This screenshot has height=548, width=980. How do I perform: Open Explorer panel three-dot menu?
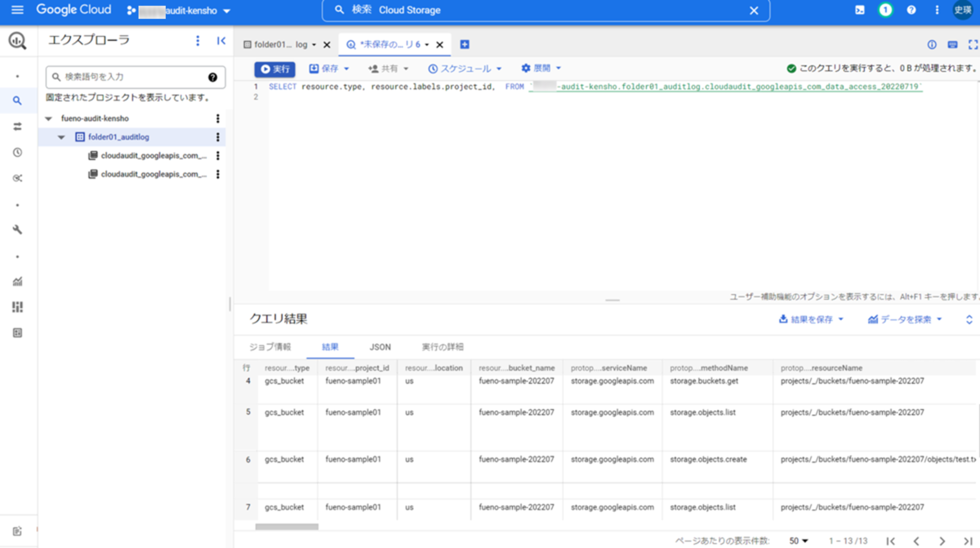(x=198, y=41)
